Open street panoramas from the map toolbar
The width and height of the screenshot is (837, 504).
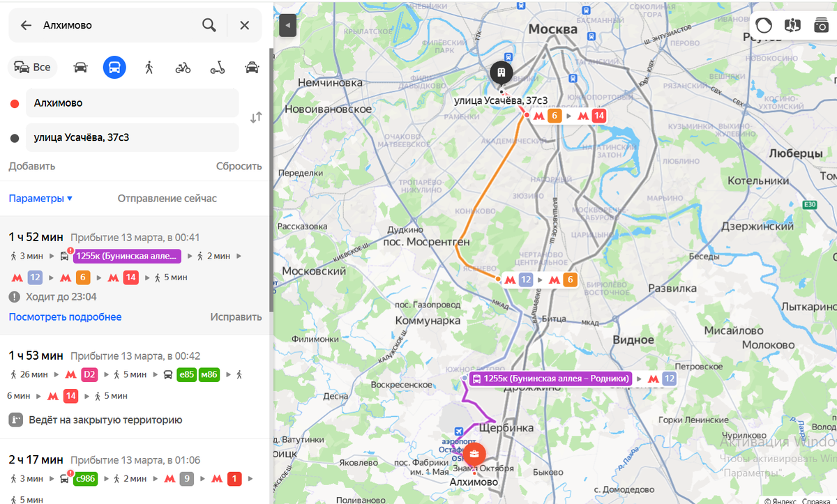792,25
